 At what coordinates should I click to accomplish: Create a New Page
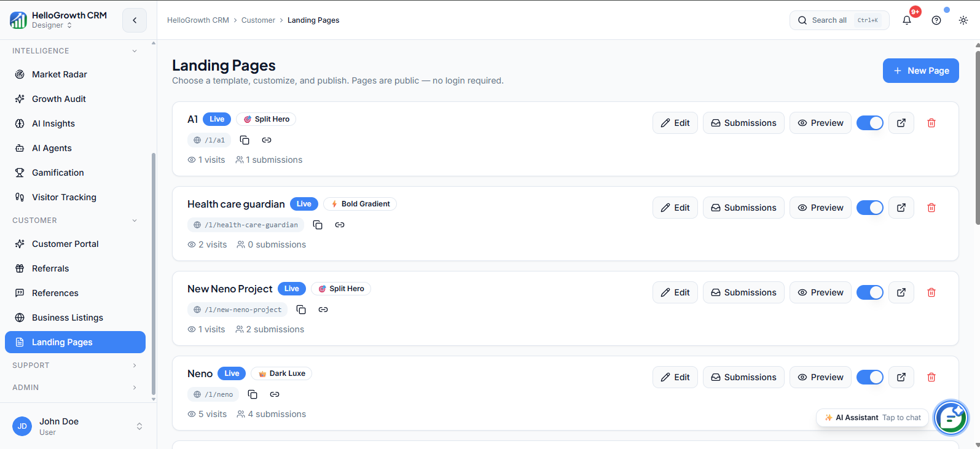[x=921, y=71]
